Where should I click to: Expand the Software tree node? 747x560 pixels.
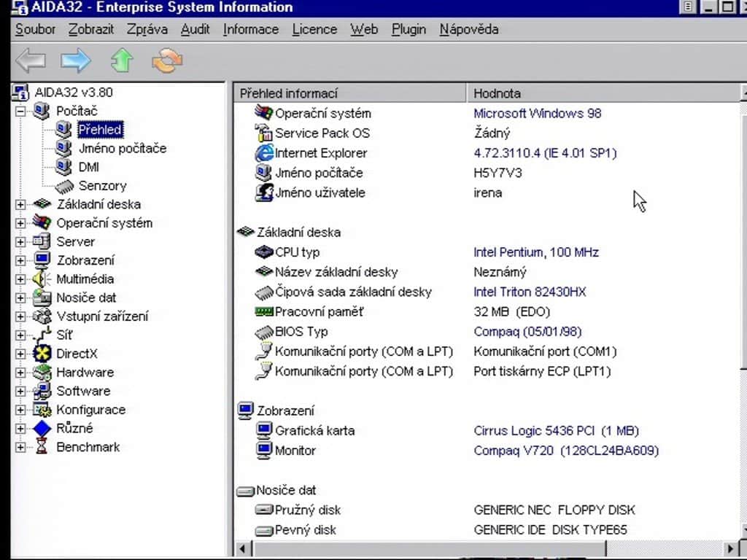click(20, 391)
